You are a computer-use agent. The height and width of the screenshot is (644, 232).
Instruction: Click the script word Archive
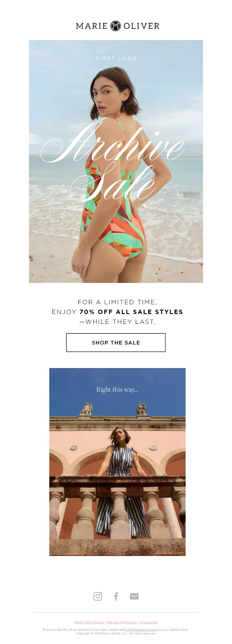pyautogui.click(x=113, y=142)
